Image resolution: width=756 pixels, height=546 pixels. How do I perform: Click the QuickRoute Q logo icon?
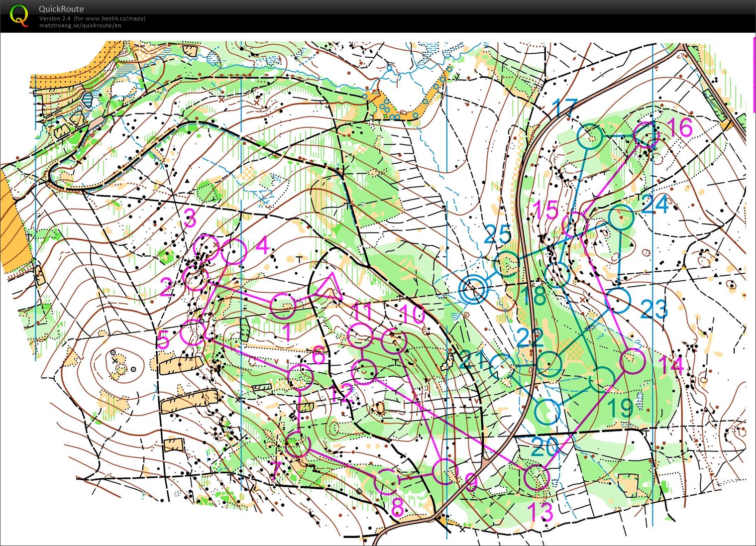[x=19, y=15]
